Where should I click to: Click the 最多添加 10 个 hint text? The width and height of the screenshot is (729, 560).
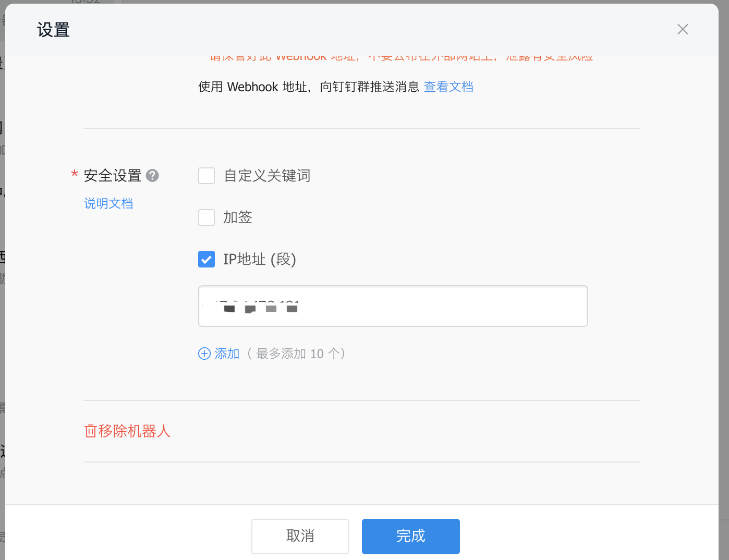(296, 354)
